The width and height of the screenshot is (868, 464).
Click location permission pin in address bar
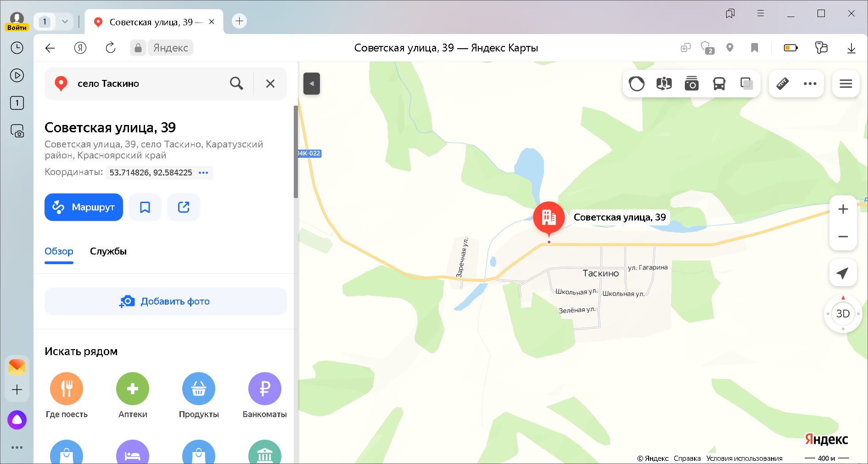(x=730, y=48)
